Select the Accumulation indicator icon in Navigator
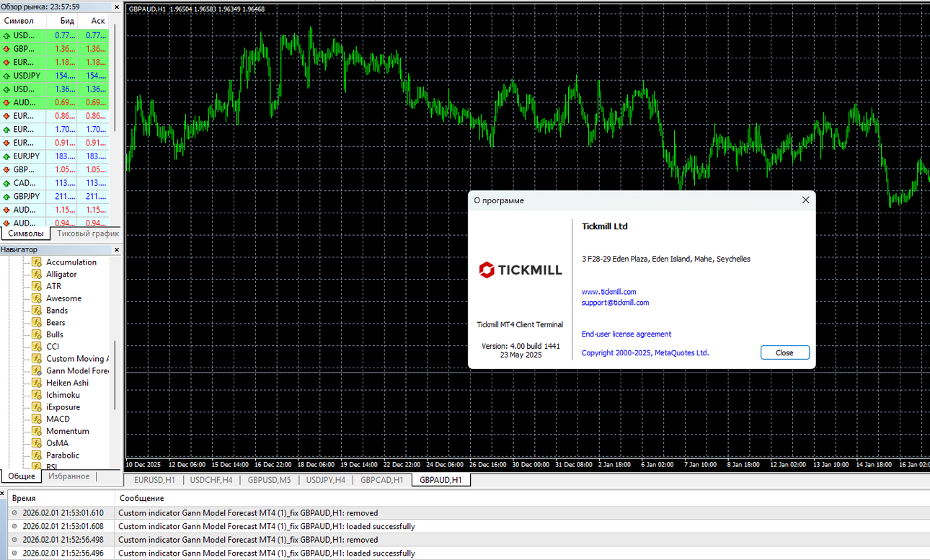The height and width of the screenshot is (560, 930). (x=37, y=262)
